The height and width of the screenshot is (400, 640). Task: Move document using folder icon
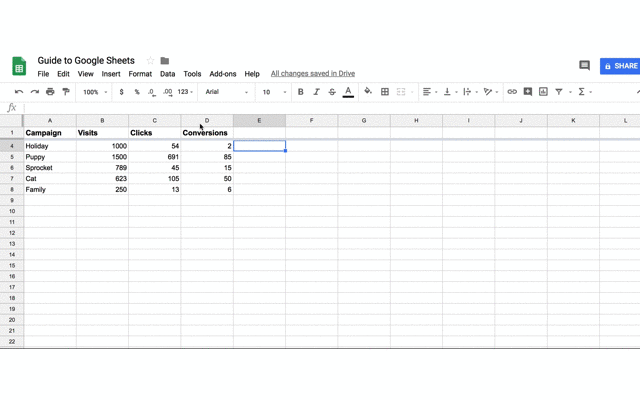click(x=164, y=61)
